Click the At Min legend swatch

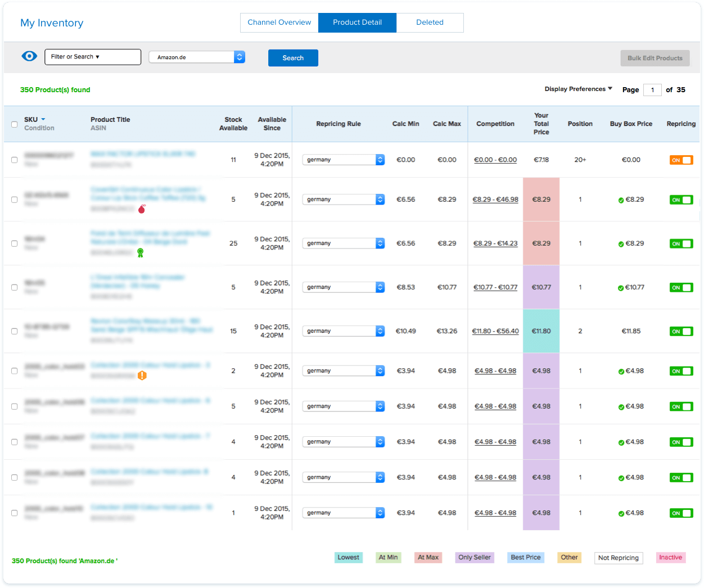pyautogui.click(x=388, y=558)
